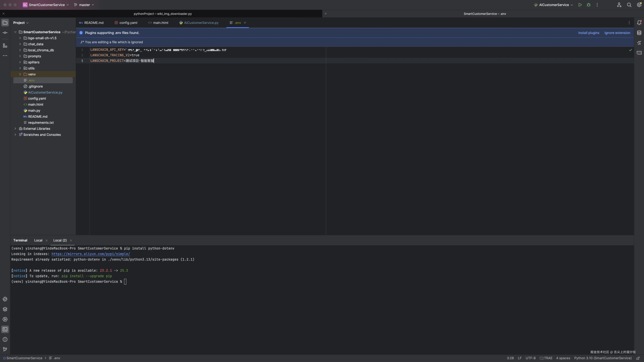Screen dimensions: 644x362
Task: Open the Python Console sidebar icon
Action: (x=5, y=299)
